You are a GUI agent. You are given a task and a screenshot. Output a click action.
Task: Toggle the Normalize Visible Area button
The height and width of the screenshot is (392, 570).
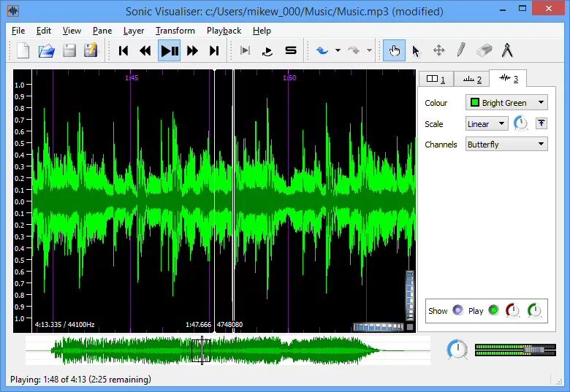(x=541, y=123)
